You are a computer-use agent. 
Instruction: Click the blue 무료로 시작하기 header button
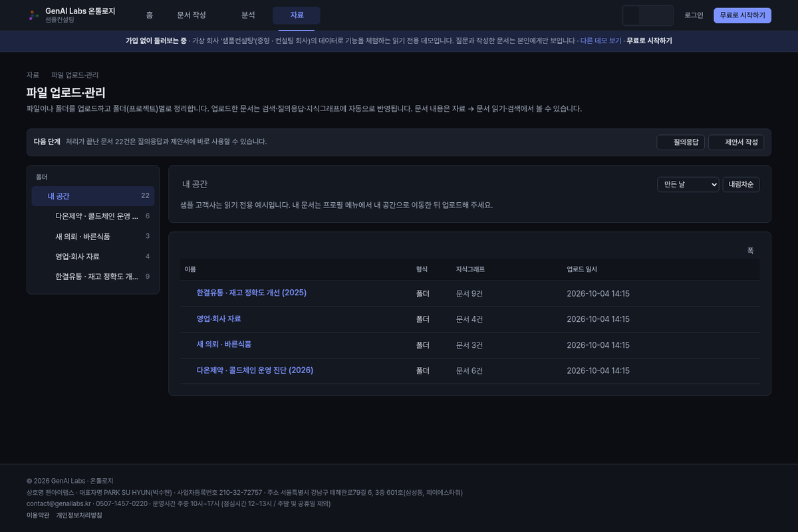click(x=742, y=15)
